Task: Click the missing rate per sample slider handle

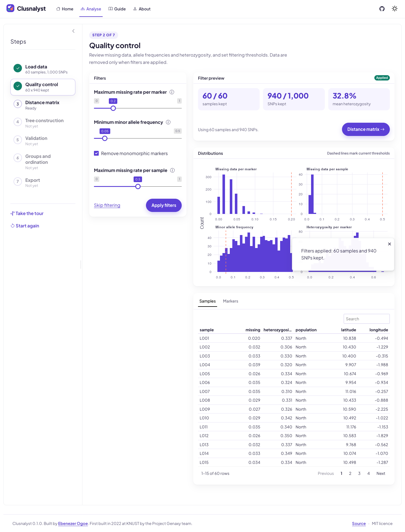Action: pos(138,186)
